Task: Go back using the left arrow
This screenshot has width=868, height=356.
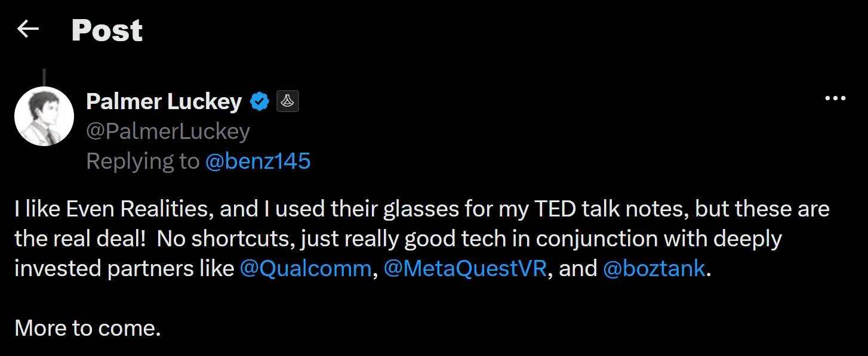Action: [28, 29]
